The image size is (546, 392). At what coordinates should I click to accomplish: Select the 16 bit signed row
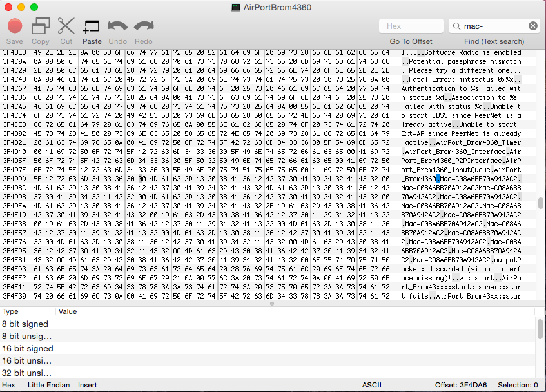268,349
